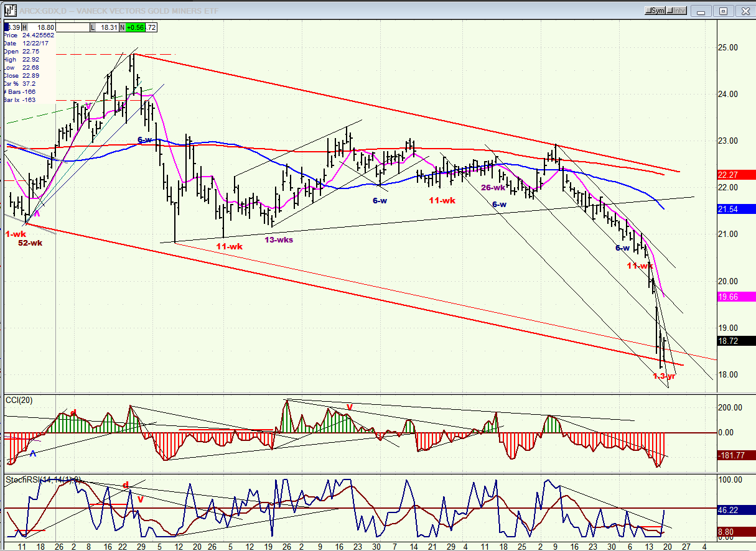
Task: Select the 26-wk cycle text label
Action: point(493,187)
